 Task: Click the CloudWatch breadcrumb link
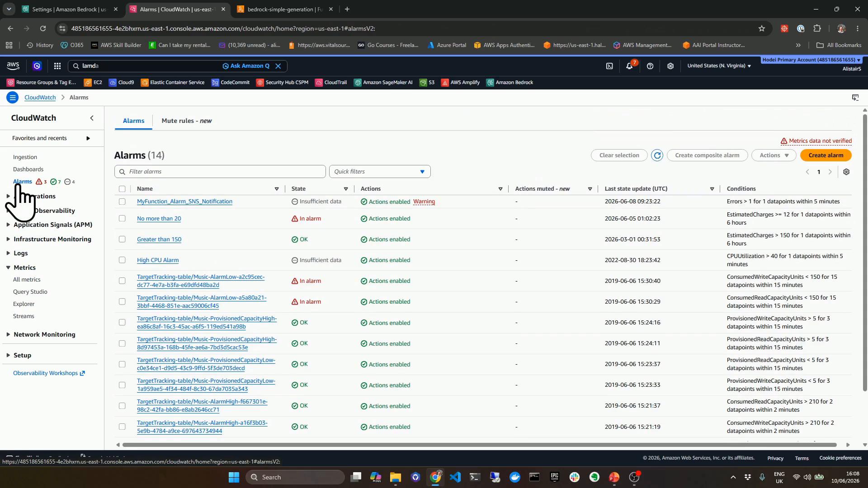click(40, 98)
